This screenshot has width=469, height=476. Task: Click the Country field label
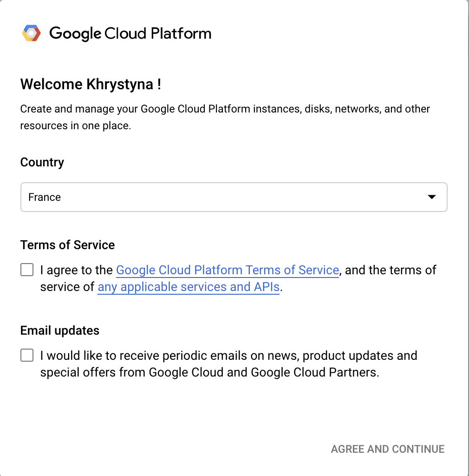click(x=42, y=162)
